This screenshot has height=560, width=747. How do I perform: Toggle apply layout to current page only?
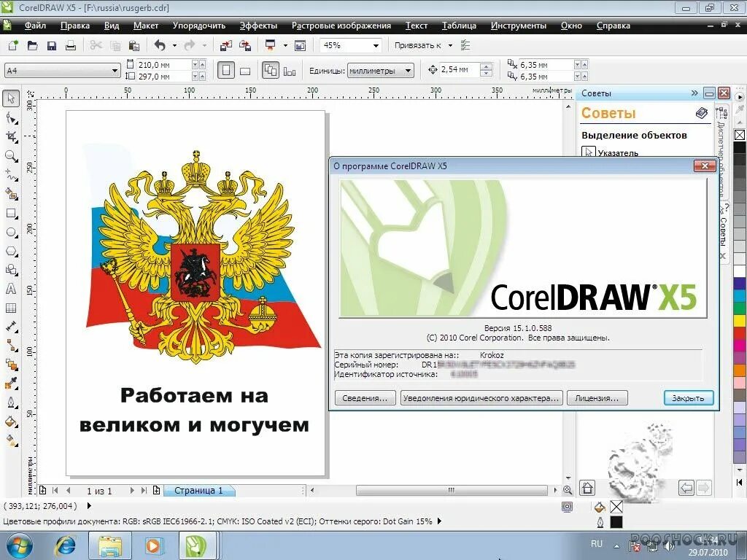pos(290,71)
